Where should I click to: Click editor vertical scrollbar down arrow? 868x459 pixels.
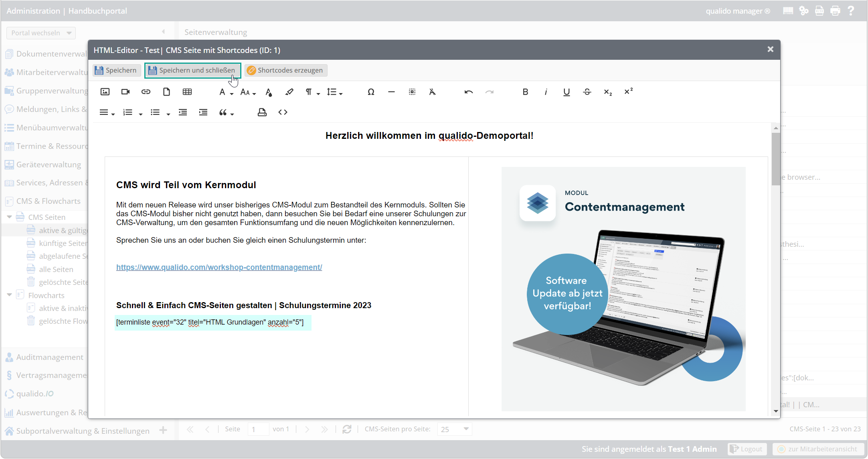click(x=776, y=411)
